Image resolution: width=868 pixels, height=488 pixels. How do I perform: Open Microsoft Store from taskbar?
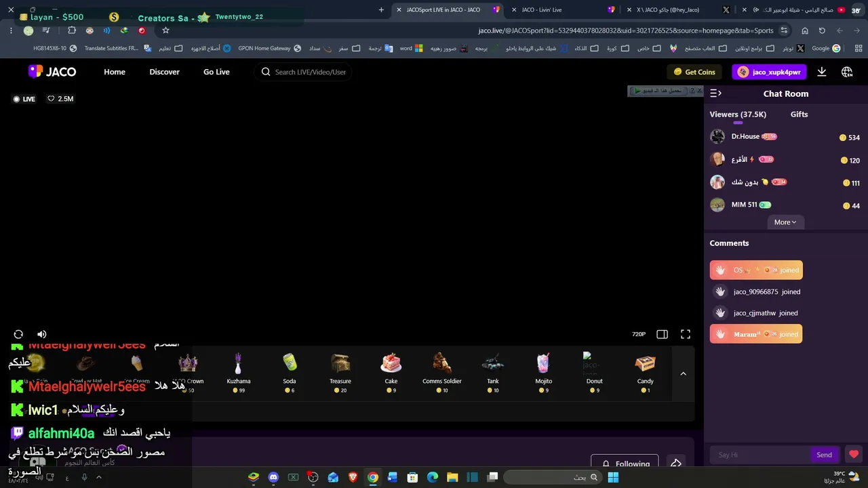412,477
